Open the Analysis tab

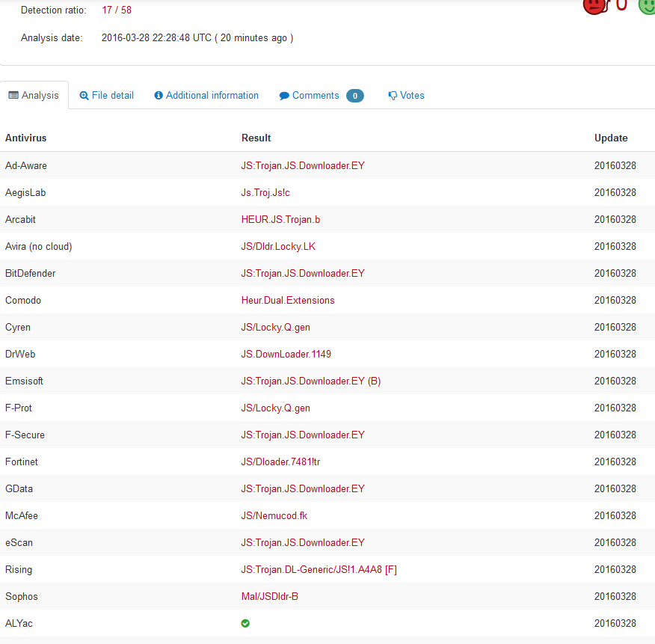34,95
